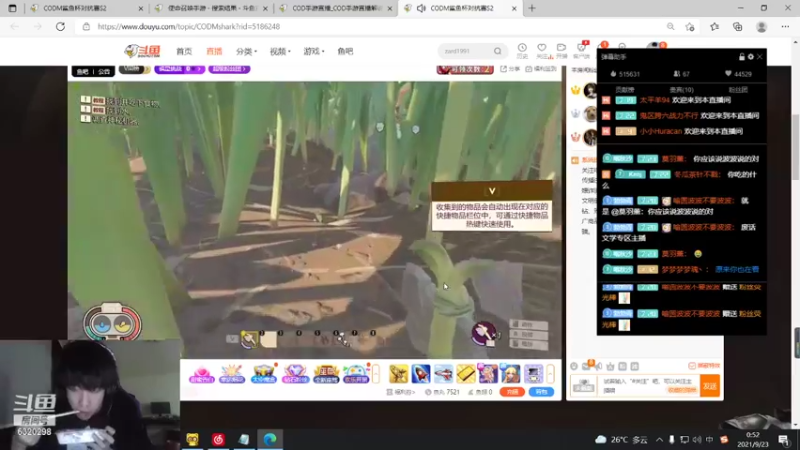Open 鱼吧 in site navigation
Viewport: 800px width, 450px height.
pyautogui.click(x=345, y=52)
